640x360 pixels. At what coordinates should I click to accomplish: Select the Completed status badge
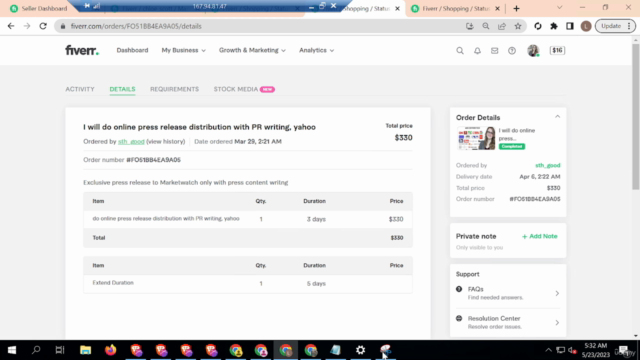[512, 146]
